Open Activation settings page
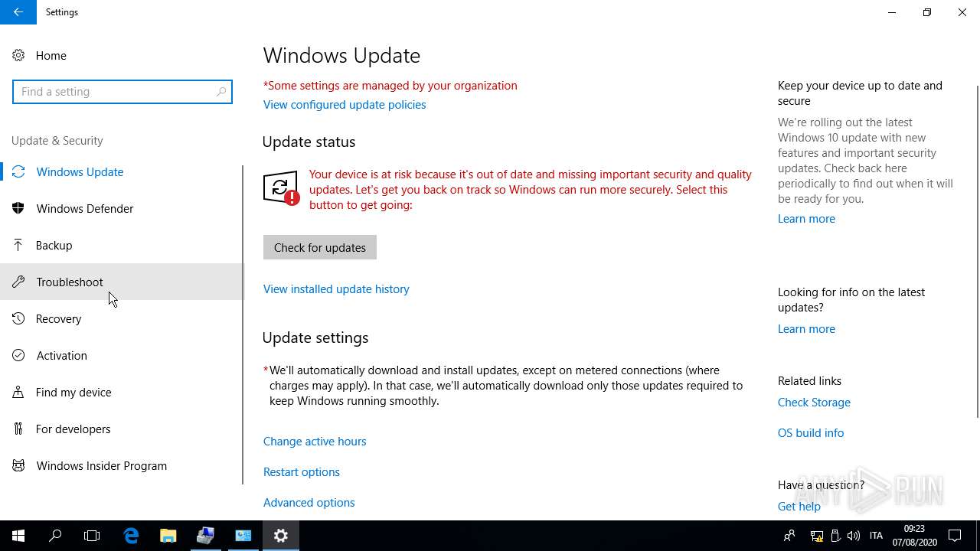 [122, 355]
